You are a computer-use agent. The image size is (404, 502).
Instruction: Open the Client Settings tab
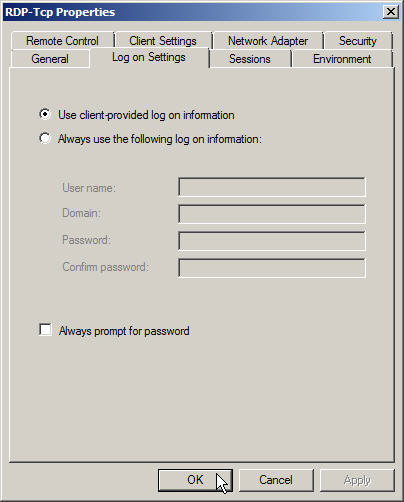point(163,41)
